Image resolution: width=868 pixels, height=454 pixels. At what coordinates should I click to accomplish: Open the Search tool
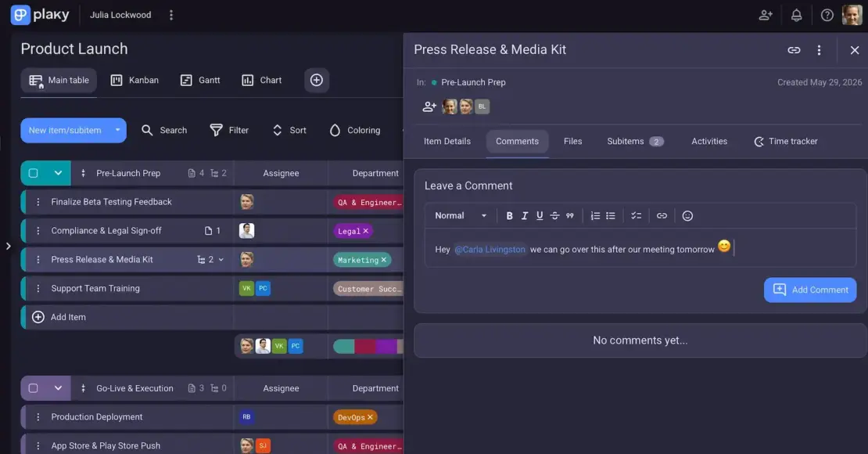point(164,130)
